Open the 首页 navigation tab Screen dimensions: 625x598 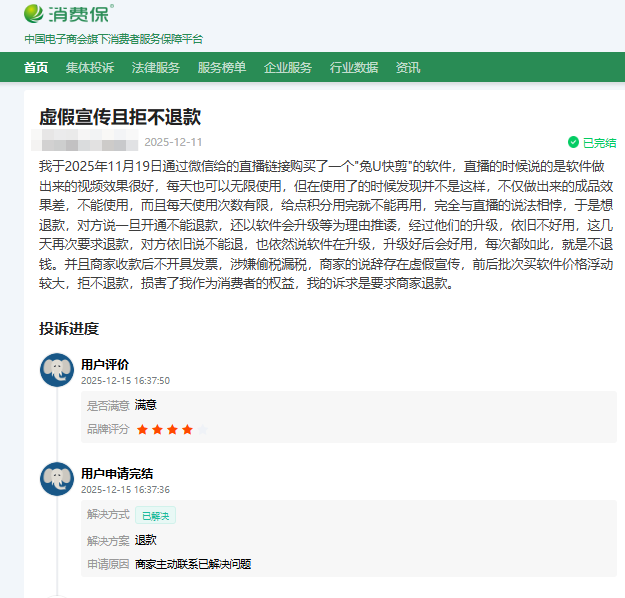(x=36, y=68)
